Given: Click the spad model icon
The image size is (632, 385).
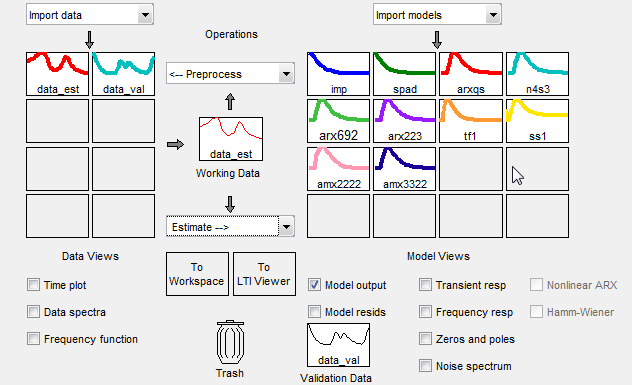Looking at the screenshot, I should point(404,74).
